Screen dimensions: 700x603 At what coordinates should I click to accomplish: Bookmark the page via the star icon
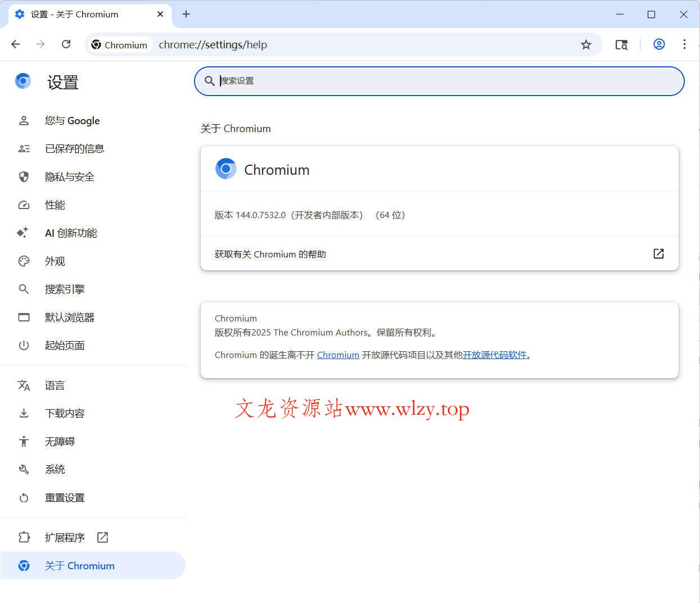(x=586, y=44)
